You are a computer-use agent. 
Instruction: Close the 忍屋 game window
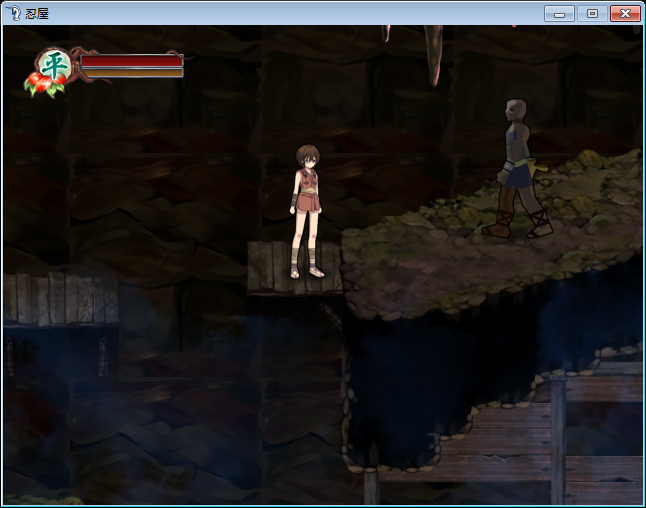(625, 14)
